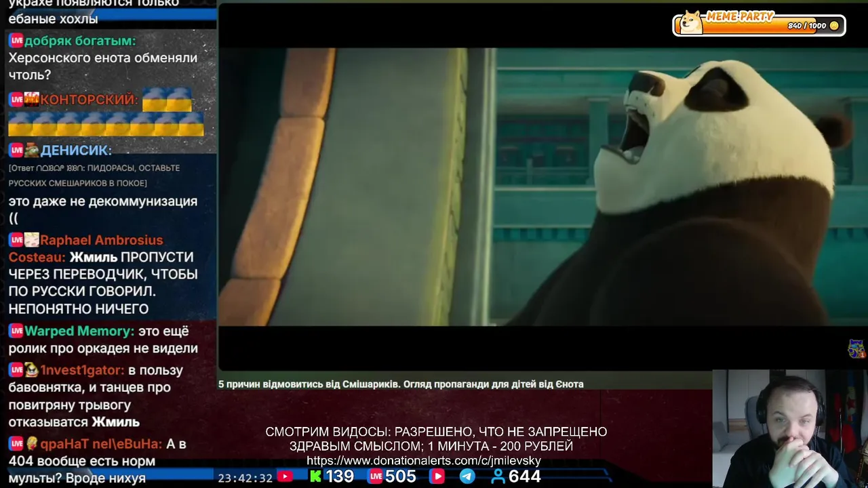This screenshot has width=868, height=488.
Task: Click the avatar emoji beside 1nvest1gator
Action: tap(32, 370)
